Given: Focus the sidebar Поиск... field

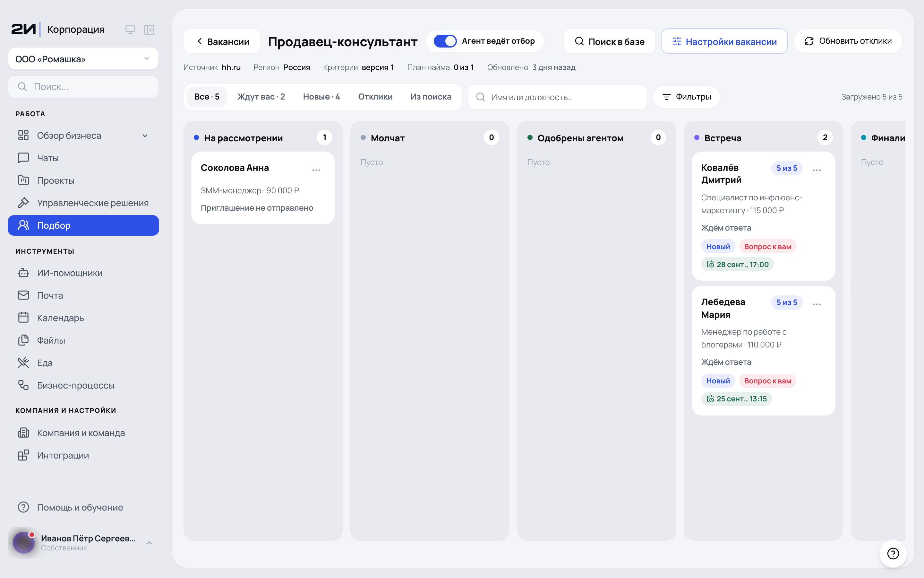Looking at the screenshot, I should pos(83,87).
